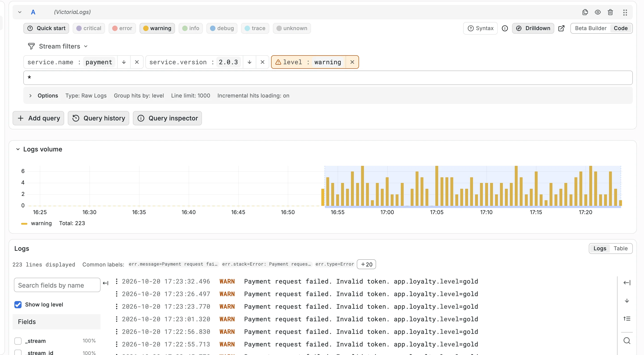The image size is (644, 355).
Task: Collapse the Logs volume panel
Action: (x=18, y=149)
